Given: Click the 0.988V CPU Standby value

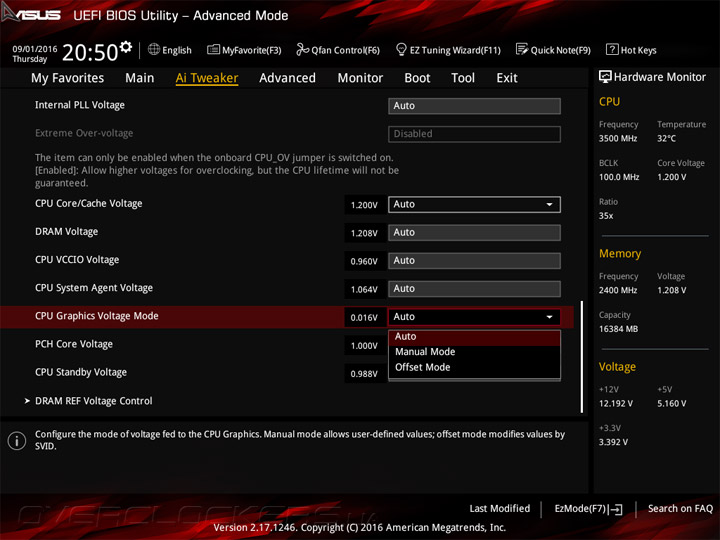Looking at the screenshot, I should (364, 374).
